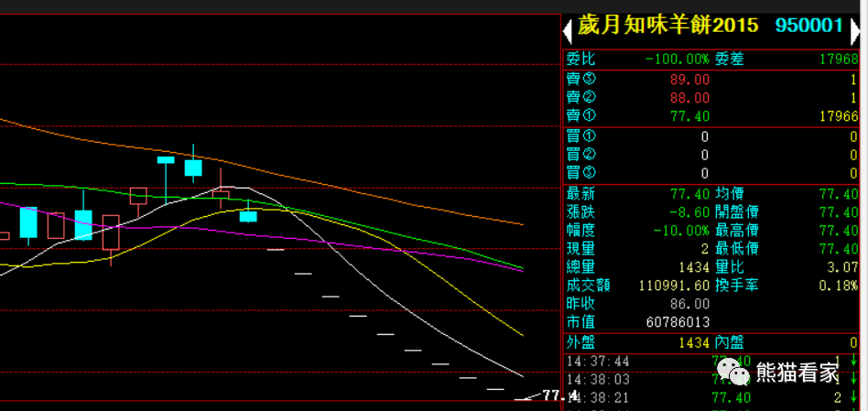868x411 pixels.
Task: Click the 量比 value 3.07
Action: [843, 267]
